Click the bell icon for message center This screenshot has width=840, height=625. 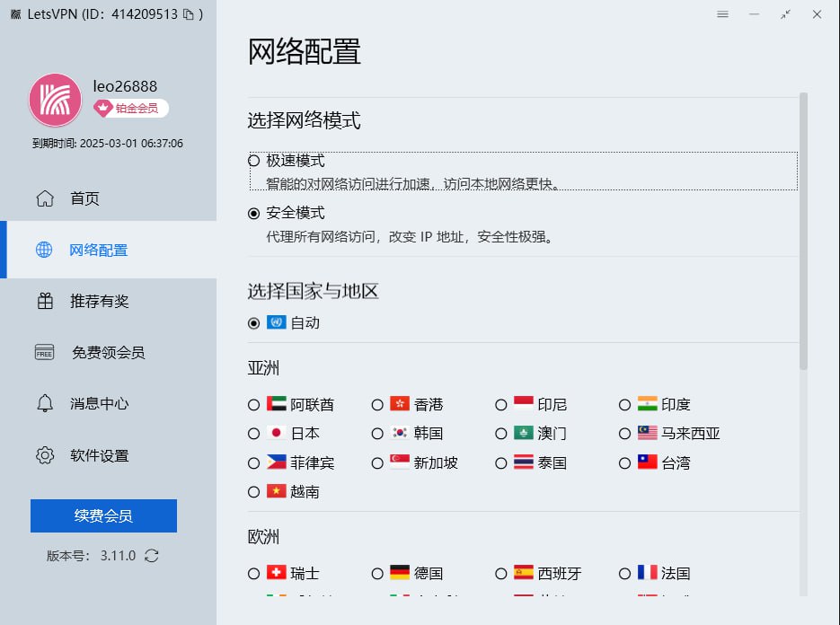[x=45, y=403]
